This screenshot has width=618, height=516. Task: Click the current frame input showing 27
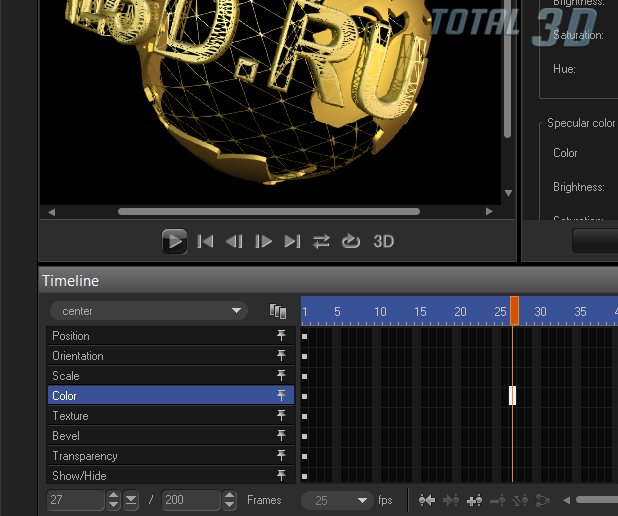click(76, 500)
